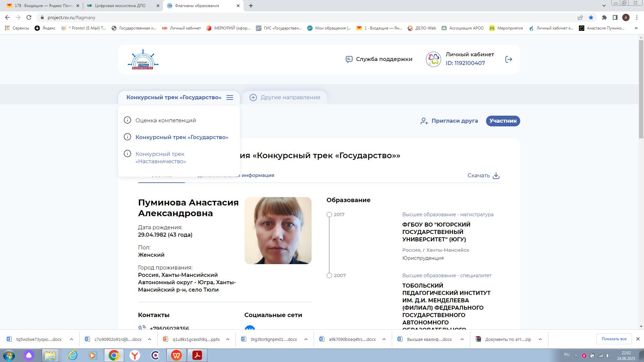The width and height of the screenshot is (644, 362).
Task: Select Конкурсный трек «Государство» in dropdown list
Action: (x=182, y=137)
